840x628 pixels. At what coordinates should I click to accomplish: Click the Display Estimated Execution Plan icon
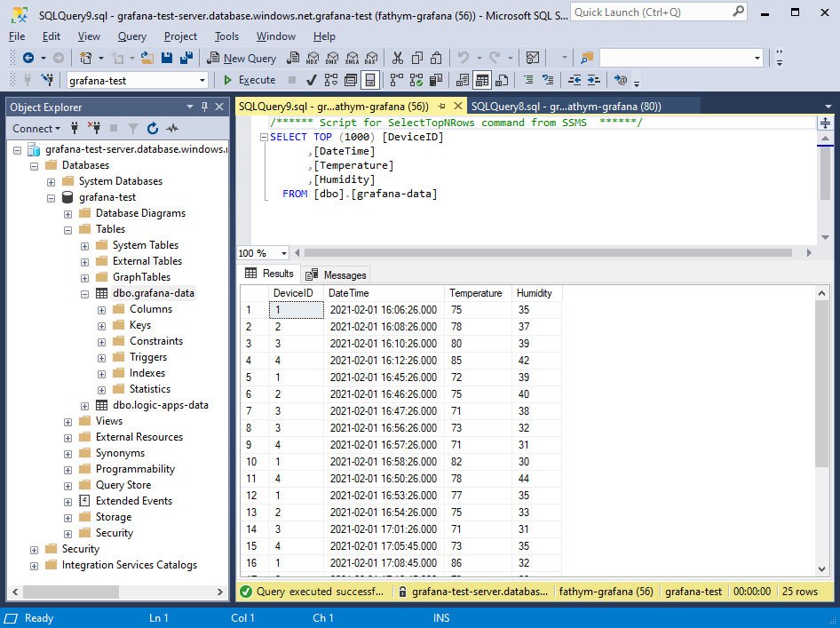(331, 80)
